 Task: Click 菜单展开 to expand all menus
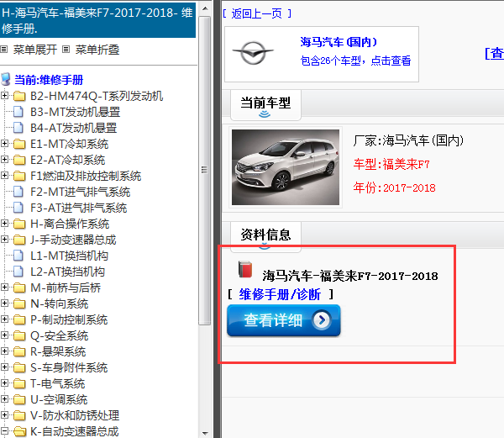pos(34,50)
